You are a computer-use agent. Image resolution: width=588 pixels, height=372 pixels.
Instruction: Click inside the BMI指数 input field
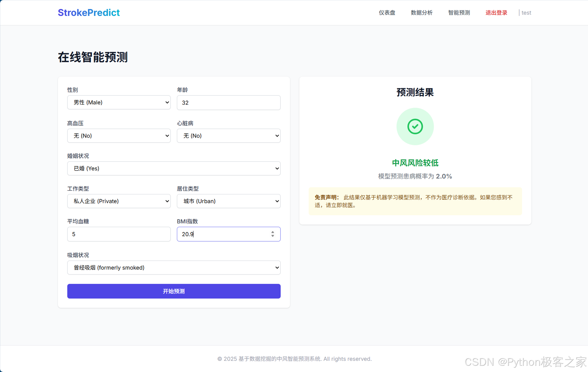click(x=223, y=234)
